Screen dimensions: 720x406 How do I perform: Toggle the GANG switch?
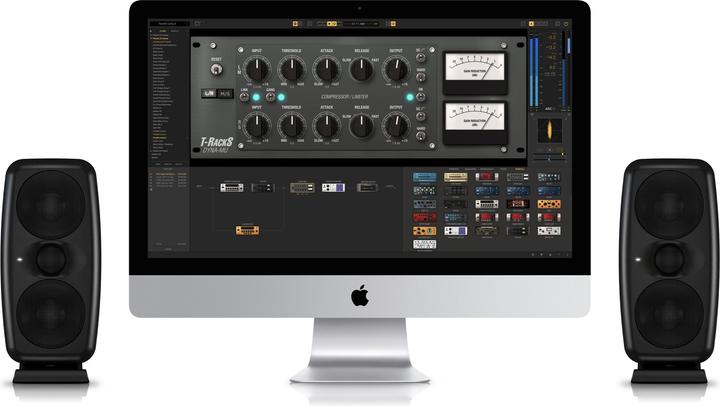pos(270,97)
